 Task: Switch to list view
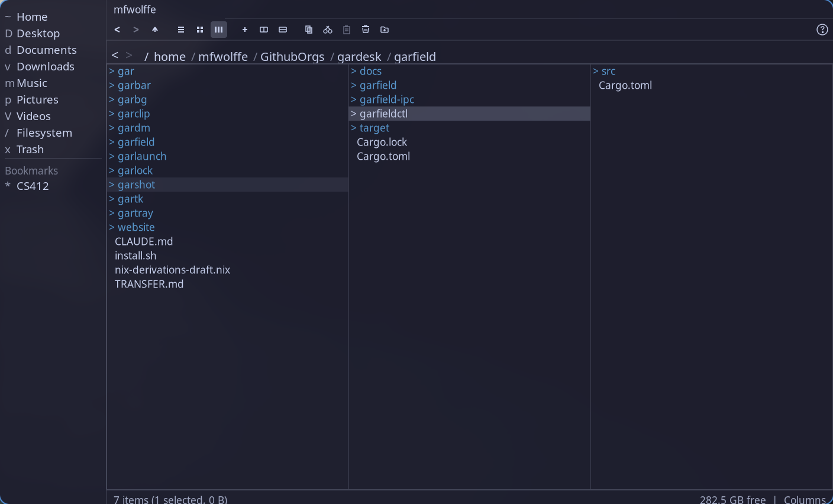click(180, 29)
